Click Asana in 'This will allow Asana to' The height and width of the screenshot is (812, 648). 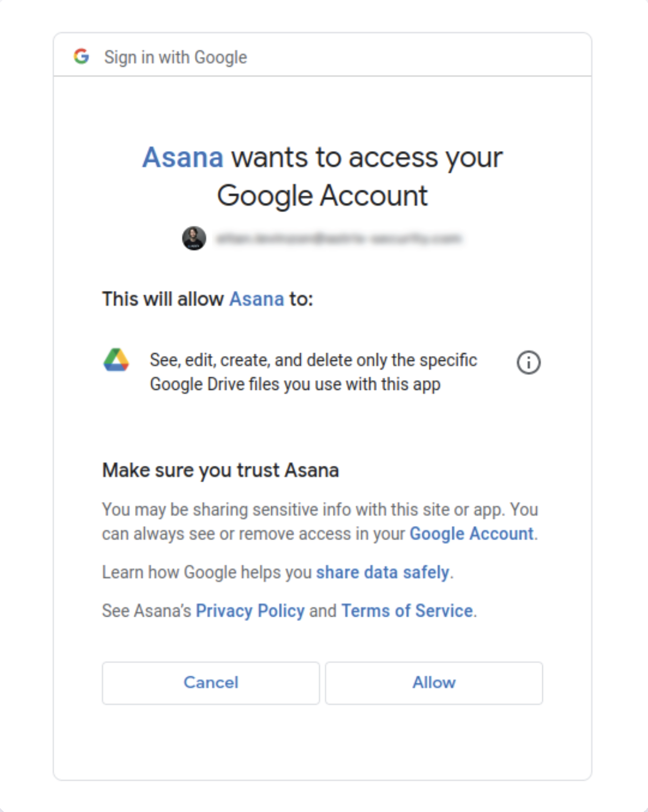point(256,299)
